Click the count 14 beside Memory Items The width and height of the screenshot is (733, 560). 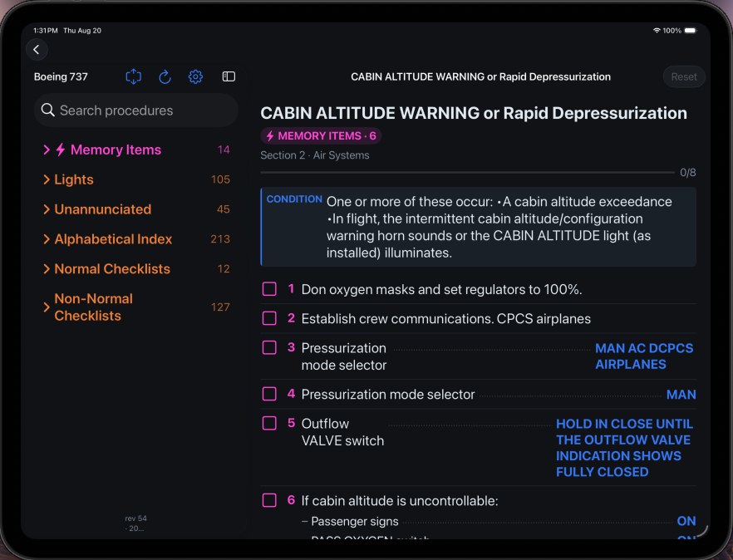click(224, 150)
